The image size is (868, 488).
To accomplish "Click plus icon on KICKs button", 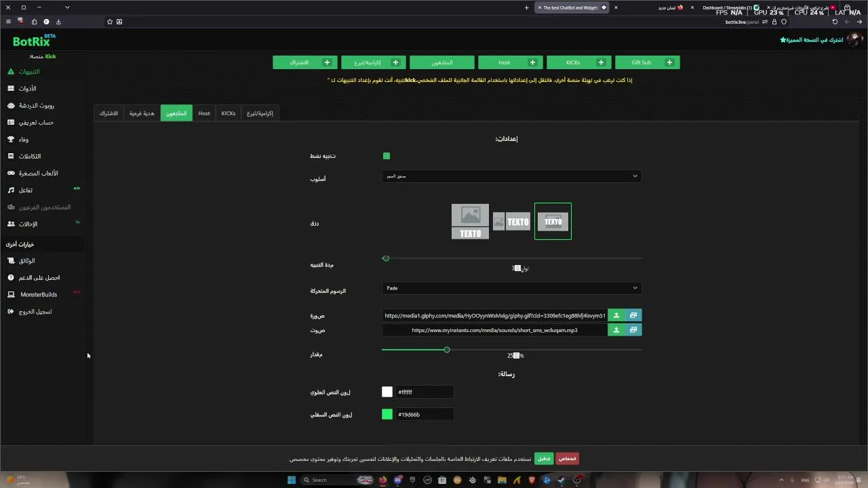I will (601, 62).
